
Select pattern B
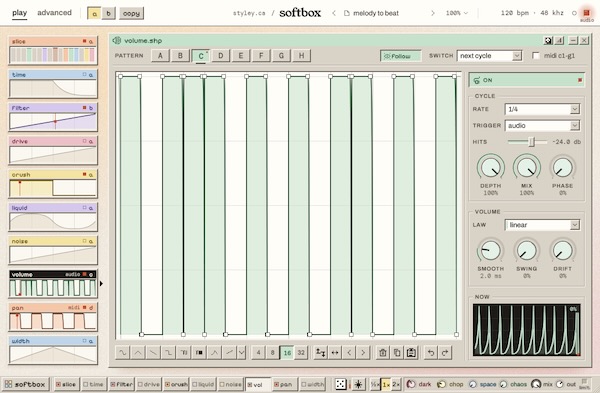[x=180, y=55]
